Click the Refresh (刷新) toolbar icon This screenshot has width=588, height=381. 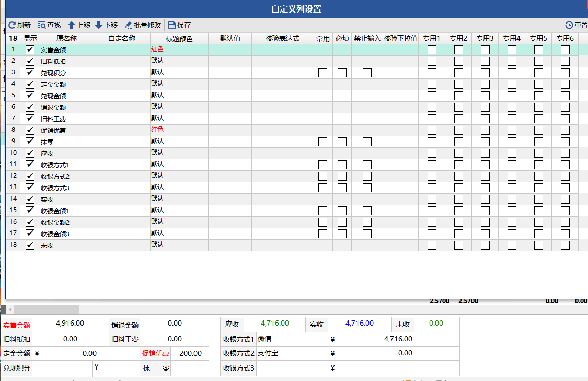click(11, 25)
